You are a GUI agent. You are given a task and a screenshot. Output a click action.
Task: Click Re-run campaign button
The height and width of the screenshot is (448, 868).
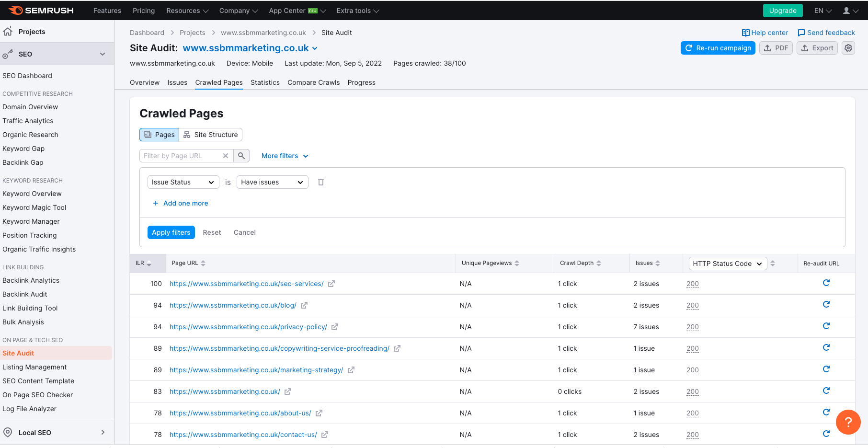coord(718,48)
